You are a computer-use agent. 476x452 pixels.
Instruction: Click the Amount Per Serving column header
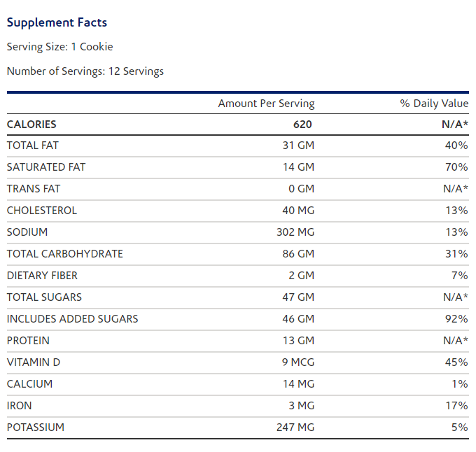pyautogui.click(x=266, y=104)
